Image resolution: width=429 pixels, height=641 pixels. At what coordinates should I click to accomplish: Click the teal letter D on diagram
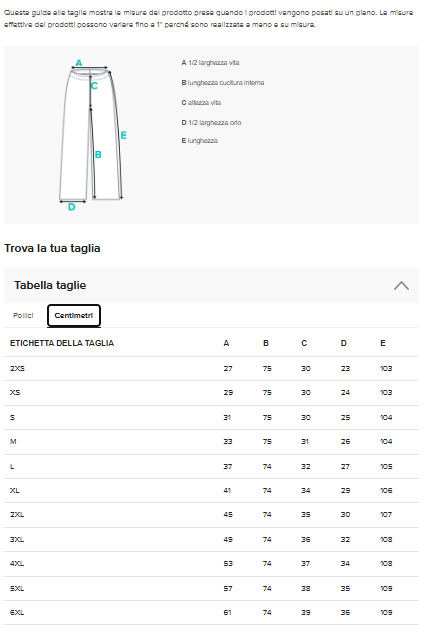(x=72, y=207)
